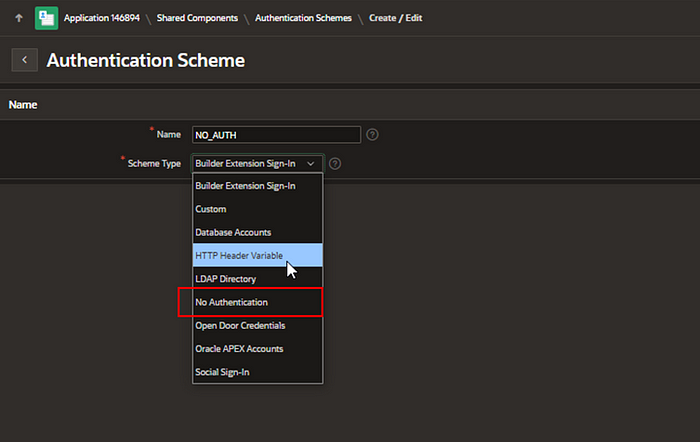700x442 pixels.
Task: Select Social Sign-In scheme type
Action: click(258, 372)
